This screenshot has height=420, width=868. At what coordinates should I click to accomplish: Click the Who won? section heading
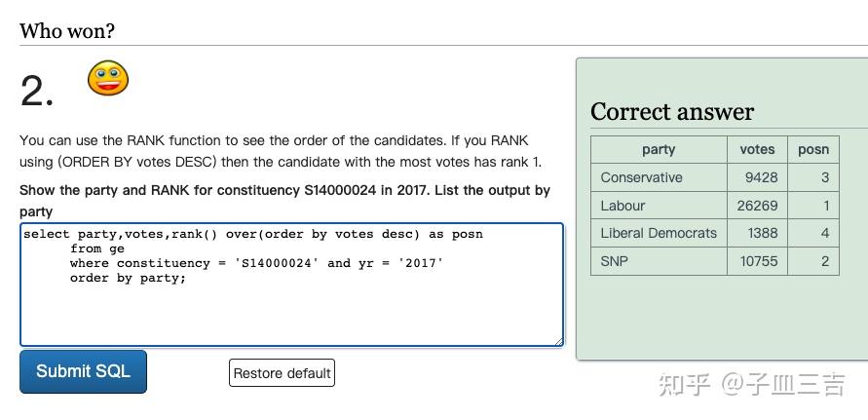tap(67, 31)
